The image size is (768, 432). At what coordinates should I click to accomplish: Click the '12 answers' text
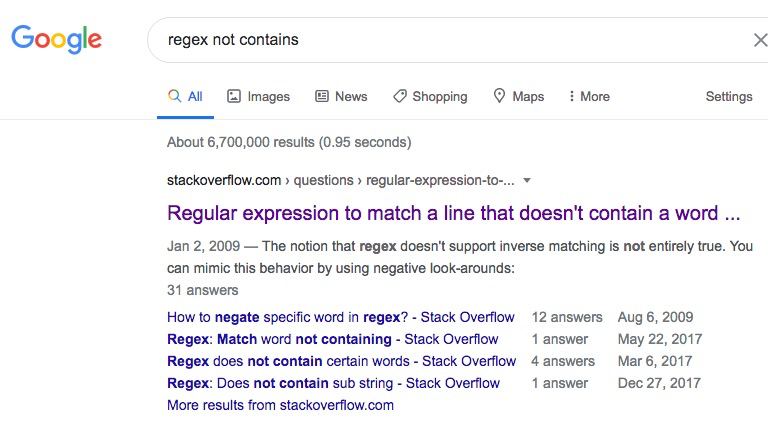[x=567, y=317]
